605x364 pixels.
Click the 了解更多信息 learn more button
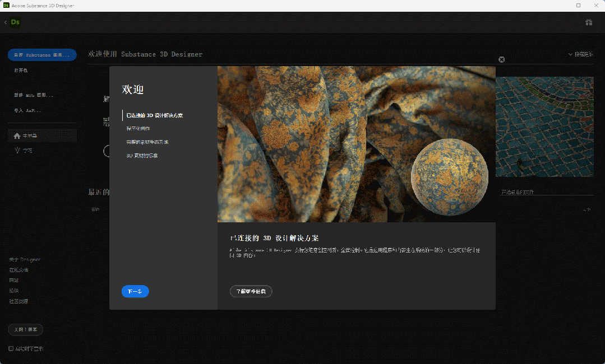(251, 291)
